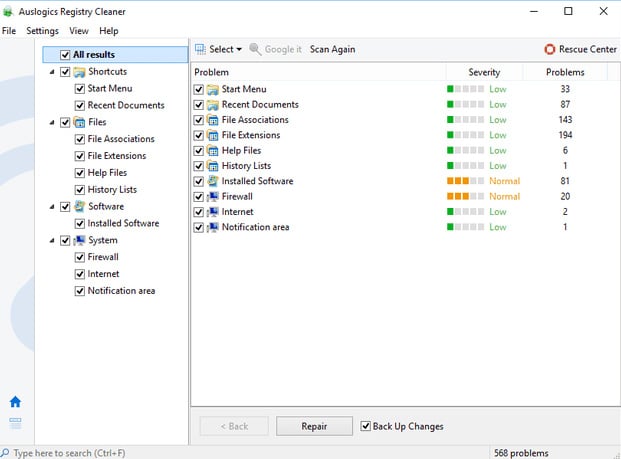Click the System monitor icon in tree

(x=79, y=240)
